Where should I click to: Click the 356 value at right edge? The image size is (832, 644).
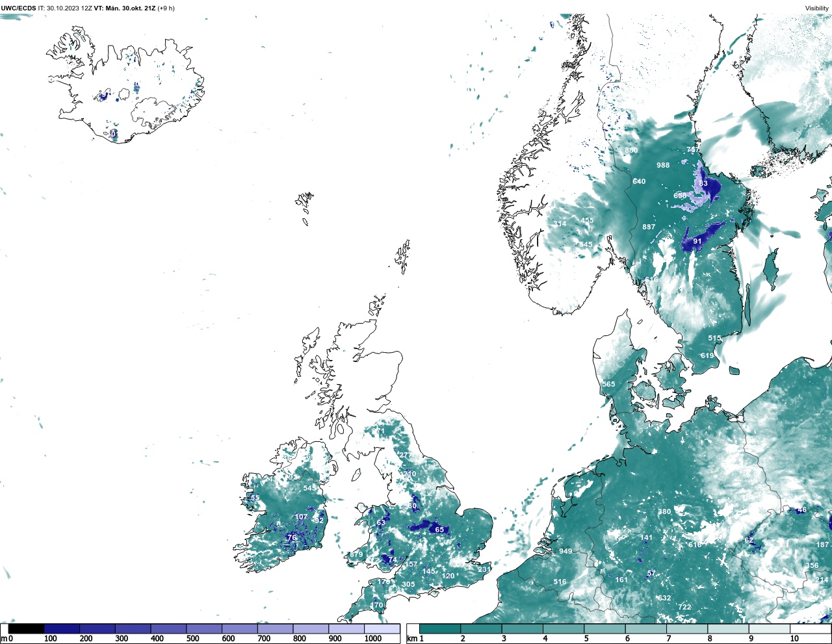(812, 565)
